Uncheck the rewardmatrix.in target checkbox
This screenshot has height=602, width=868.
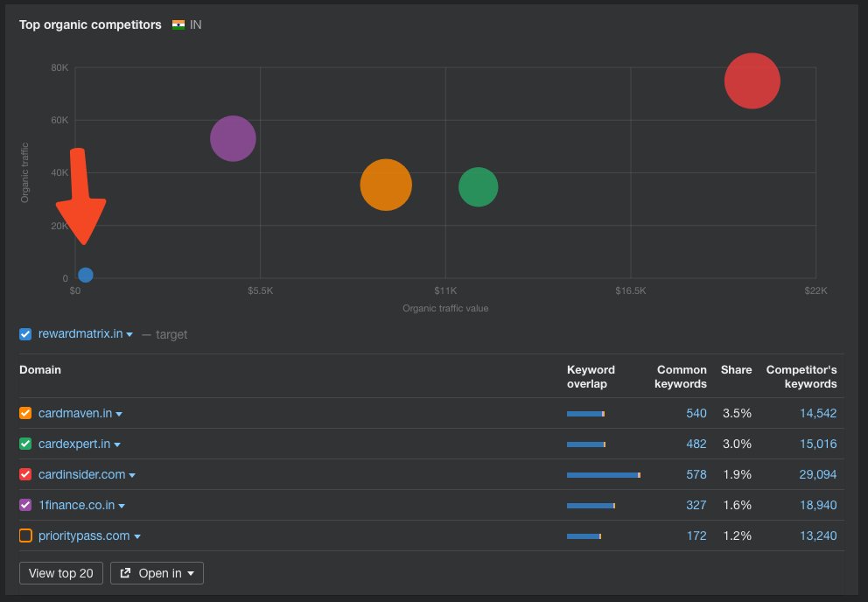click(x=25, y=334)
